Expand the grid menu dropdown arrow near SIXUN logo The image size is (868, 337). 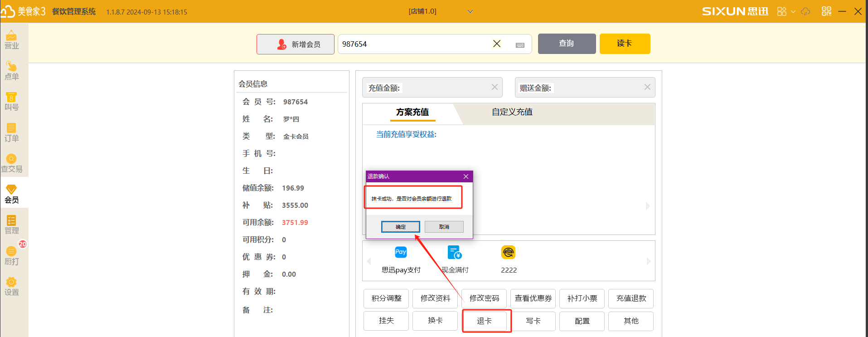[x=793, y=12]
